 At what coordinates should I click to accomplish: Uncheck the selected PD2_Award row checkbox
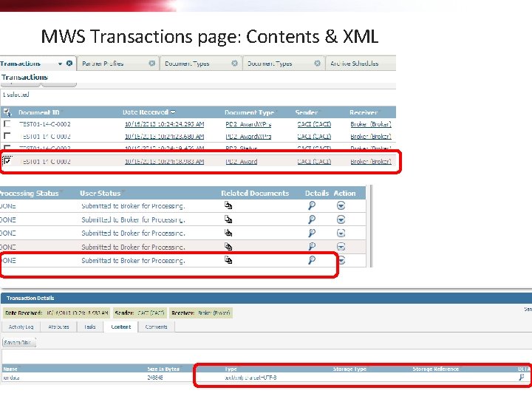point(7,161)
